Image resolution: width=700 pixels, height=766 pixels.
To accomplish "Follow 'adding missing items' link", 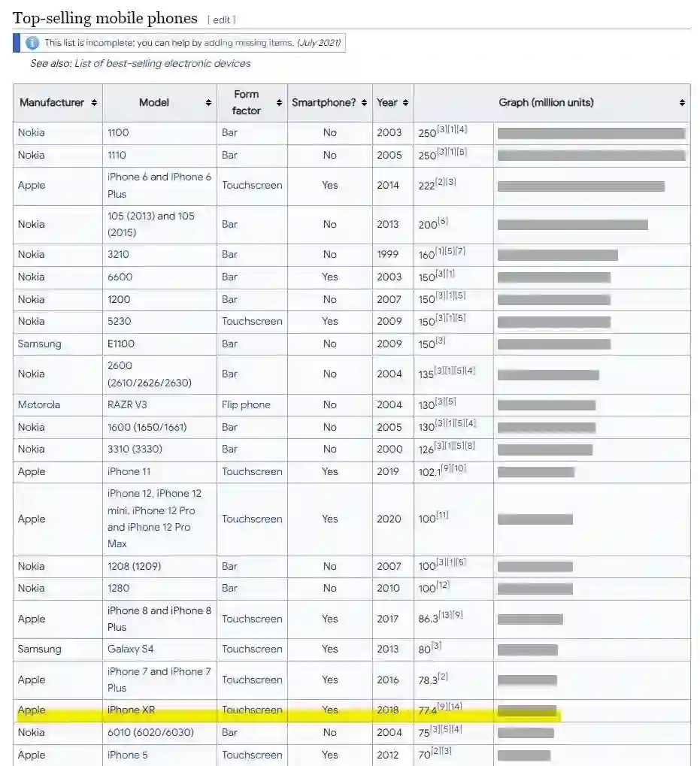I will click(x=249, y=43).
